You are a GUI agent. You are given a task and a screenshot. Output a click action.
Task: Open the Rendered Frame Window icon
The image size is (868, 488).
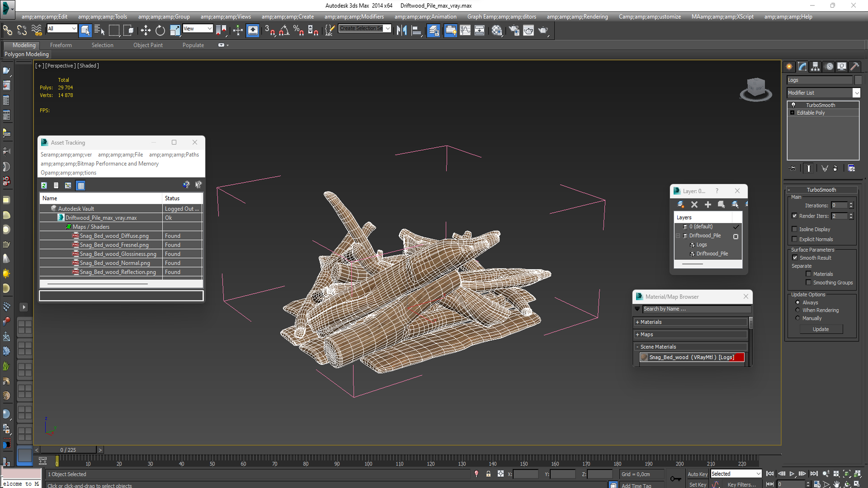528,30
